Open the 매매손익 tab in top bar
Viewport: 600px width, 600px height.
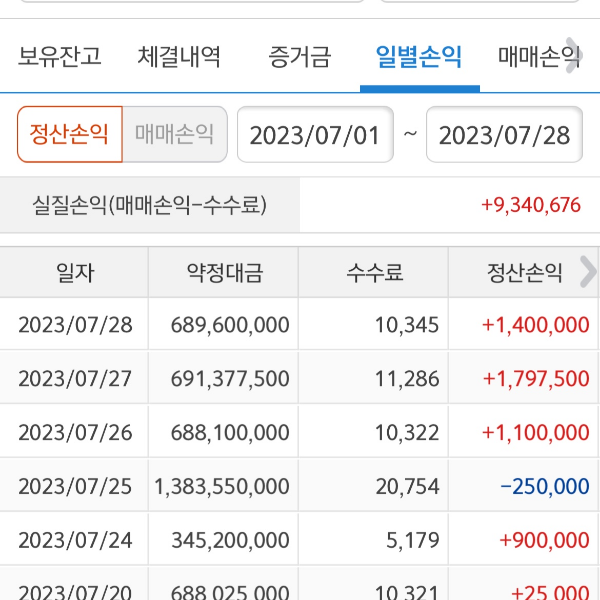pyautogui.click(x=535, y=56)
